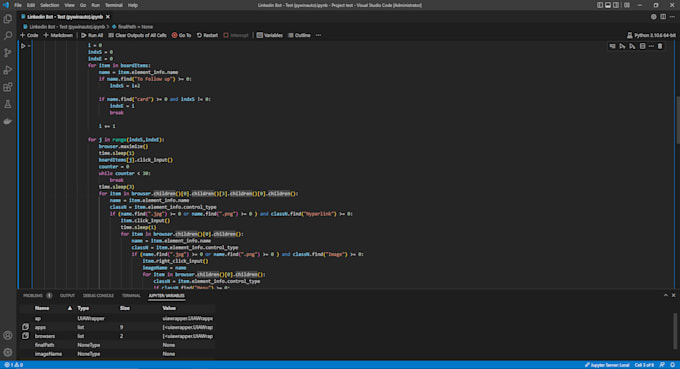The height and width of the screenshot is (369, 680).
Task: Open the Source Control view
Action: [x=8, y=53]
